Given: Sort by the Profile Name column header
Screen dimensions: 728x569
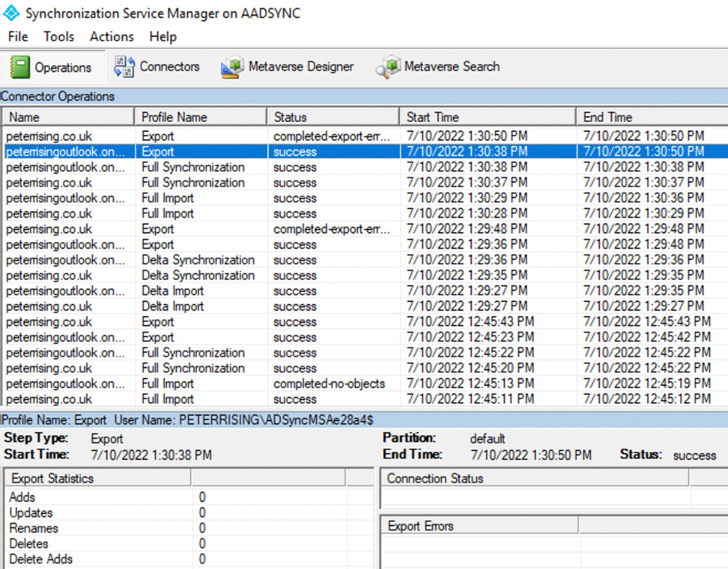Looking at the screenshot, I should click(201, 117).
